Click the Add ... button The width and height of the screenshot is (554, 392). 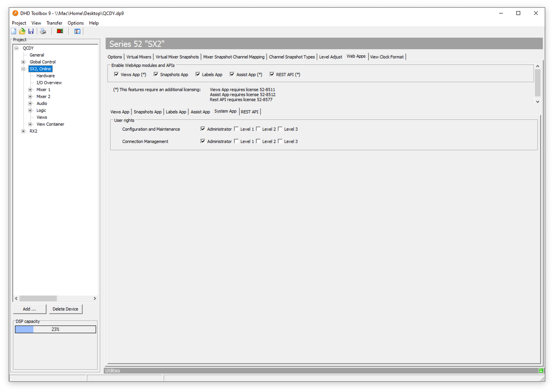(x=30, y=309)
